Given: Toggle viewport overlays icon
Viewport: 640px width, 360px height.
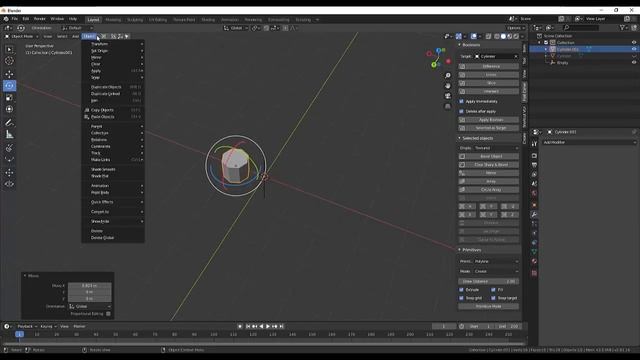Looking at the screenshot, I should tap(473, 36).
